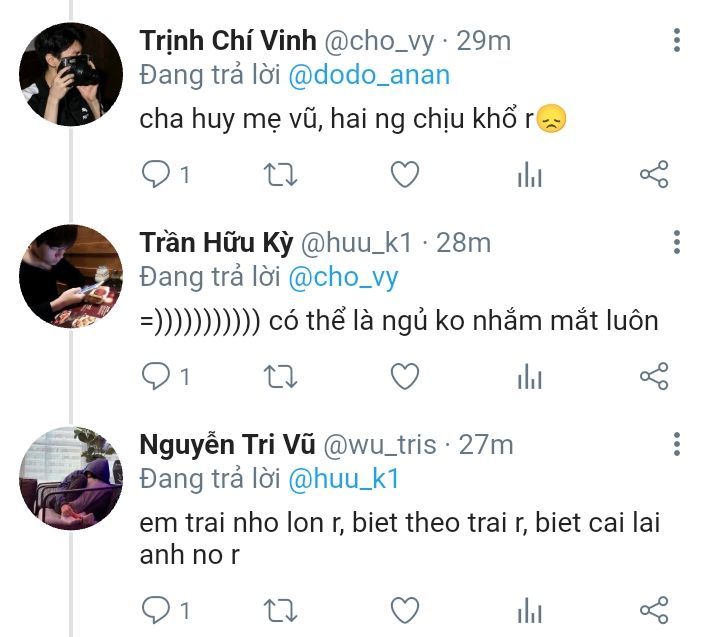Open the @cho_vy reply mention link
This screenshot has height=637, width=718.
tap(343, 276)
